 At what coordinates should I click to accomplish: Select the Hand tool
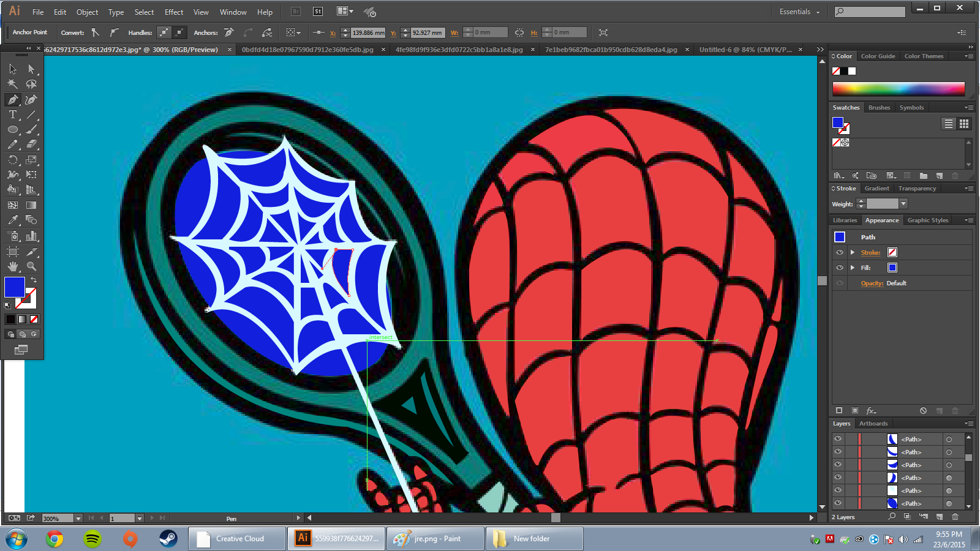[13, 266]
